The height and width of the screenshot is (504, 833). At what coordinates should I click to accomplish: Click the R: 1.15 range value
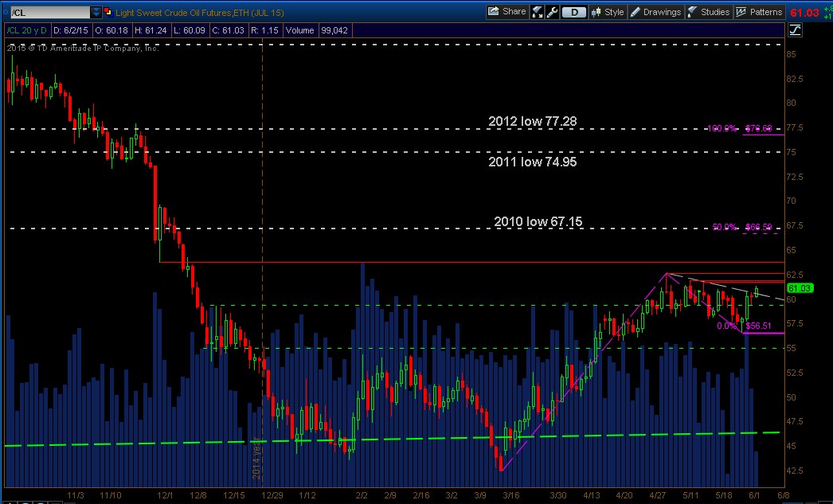(x=264, y=30)
